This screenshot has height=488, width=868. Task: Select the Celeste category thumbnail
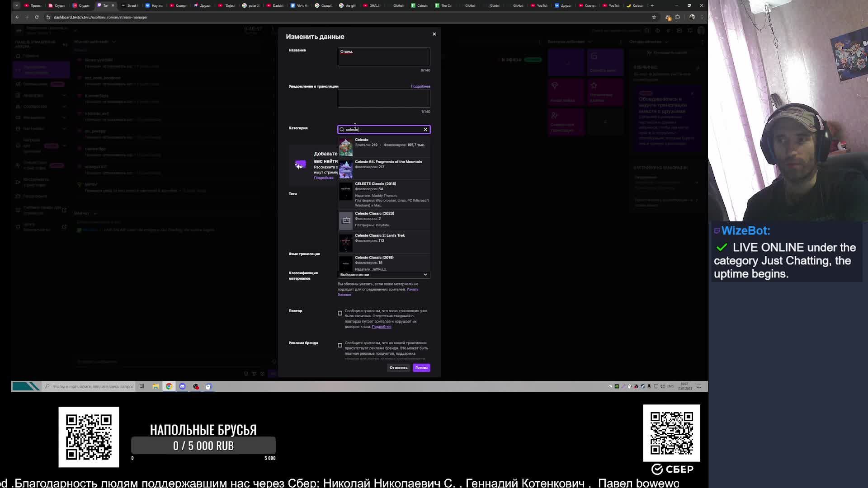tap(346, 147)
